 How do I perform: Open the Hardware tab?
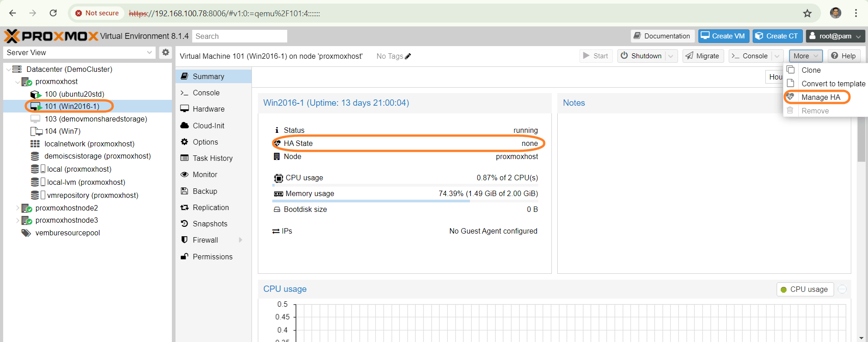[213, 109]
